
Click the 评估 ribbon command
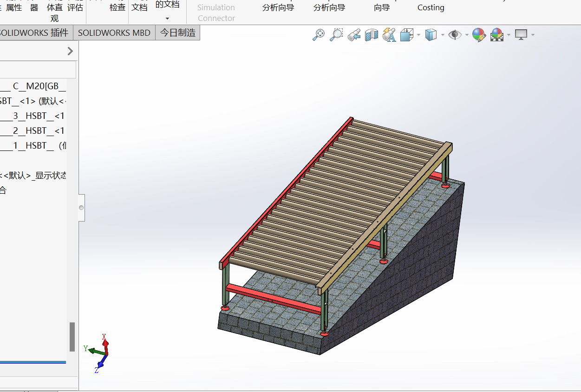click(75, 7)
